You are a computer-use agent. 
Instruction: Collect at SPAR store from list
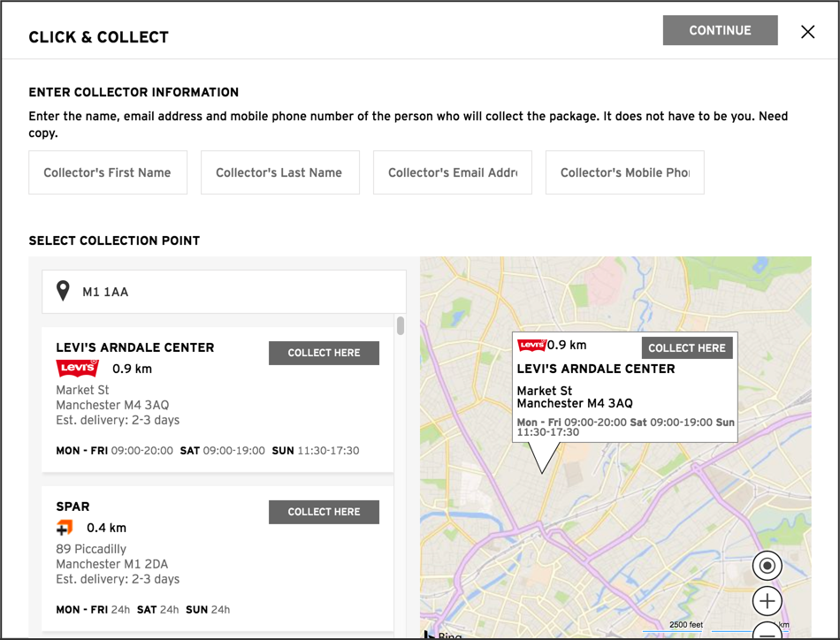325,512
